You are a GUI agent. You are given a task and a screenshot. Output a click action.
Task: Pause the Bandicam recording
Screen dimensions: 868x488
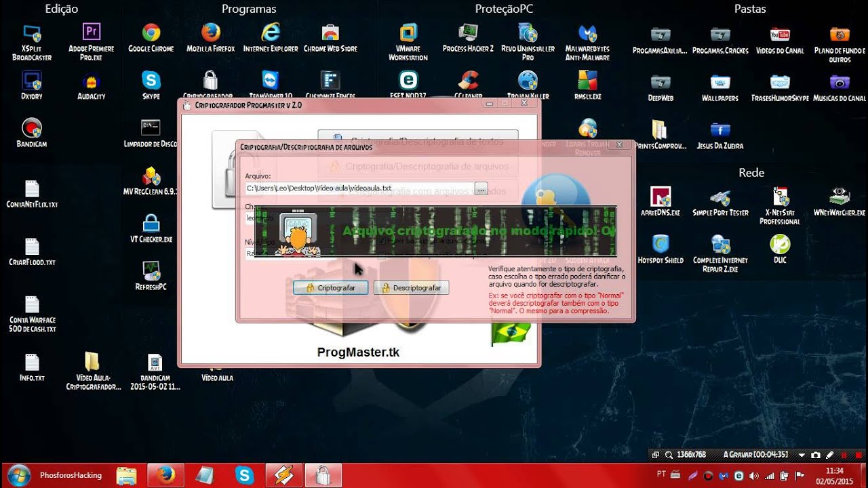(844, 455)
